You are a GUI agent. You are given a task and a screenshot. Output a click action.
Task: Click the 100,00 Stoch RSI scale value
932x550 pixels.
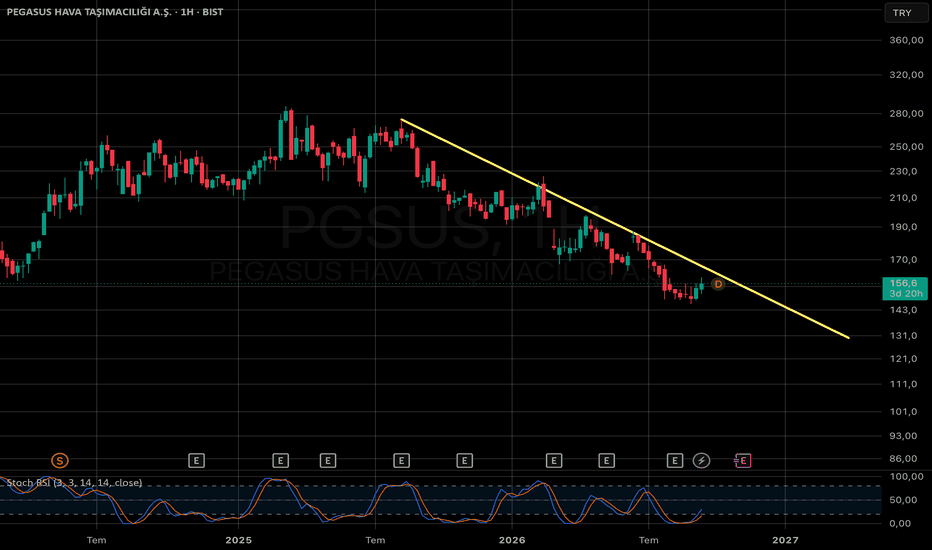click(x=906, y=477)
